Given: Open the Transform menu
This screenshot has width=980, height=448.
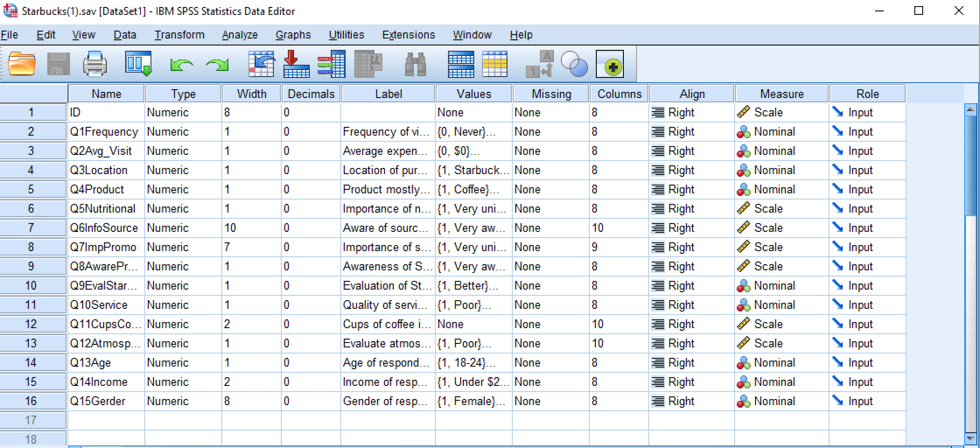Looking at the screenshot, I should pos(179,35).
